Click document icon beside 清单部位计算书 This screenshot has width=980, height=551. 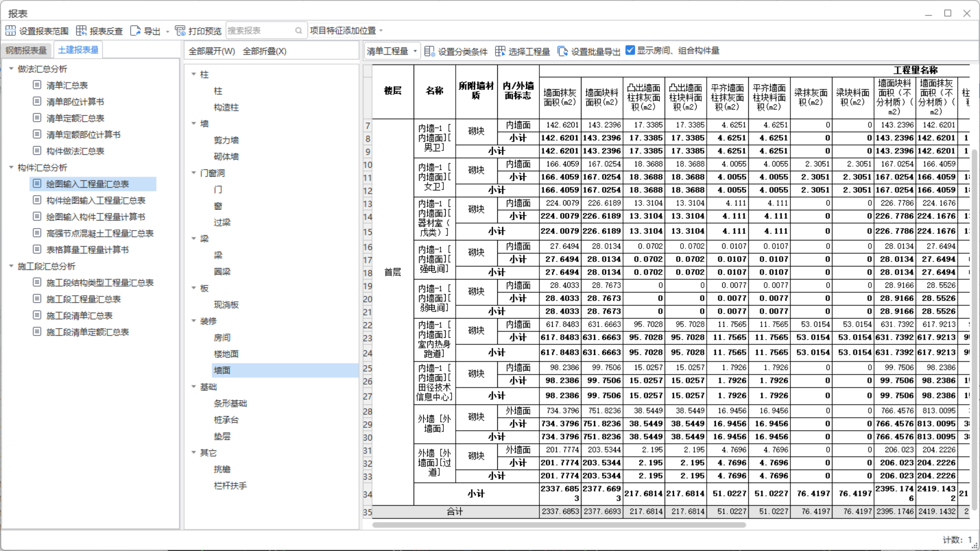click(x=37, y=101)
